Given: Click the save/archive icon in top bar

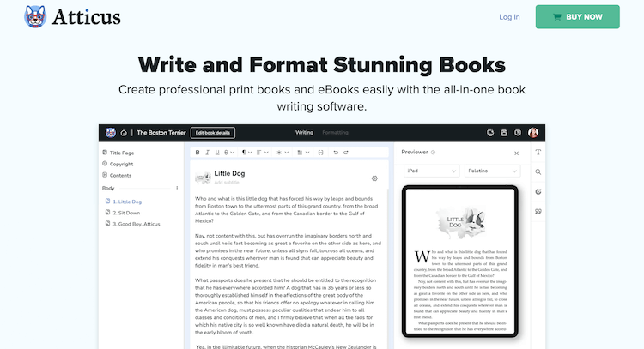Looking at the screenshot, I should pos(504,133).
